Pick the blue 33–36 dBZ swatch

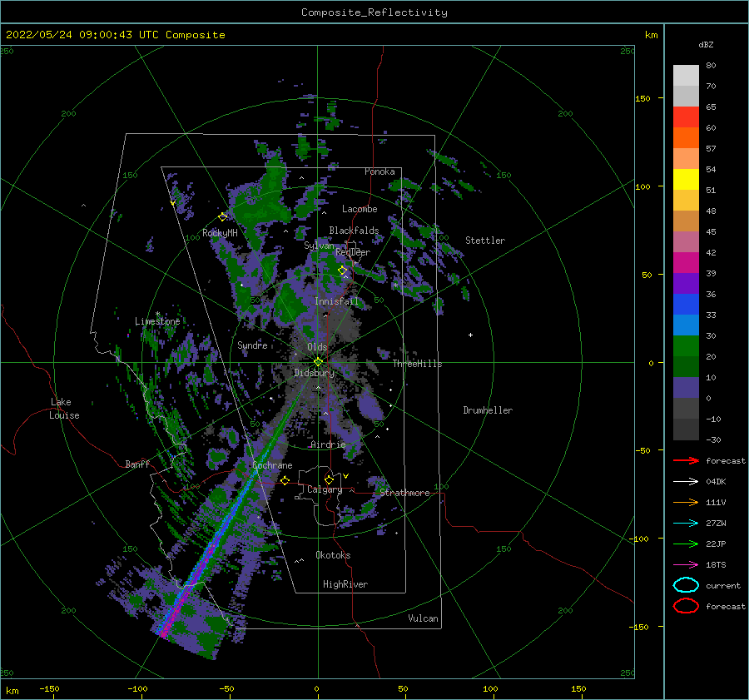tap(686, 304)
